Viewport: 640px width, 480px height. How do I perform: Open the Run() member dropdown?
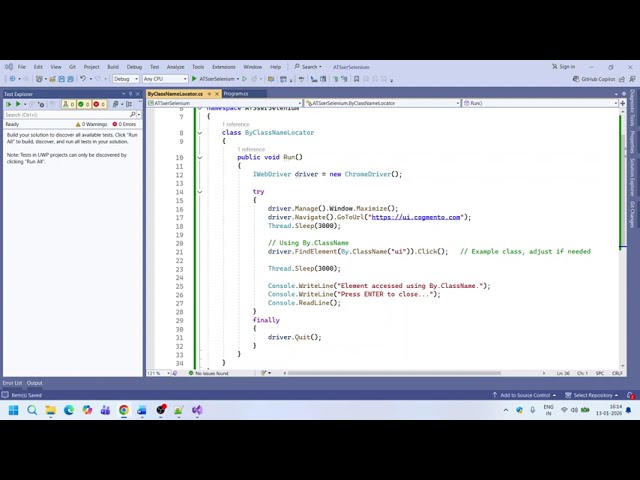pyautogui.click(x=540, y=103)
